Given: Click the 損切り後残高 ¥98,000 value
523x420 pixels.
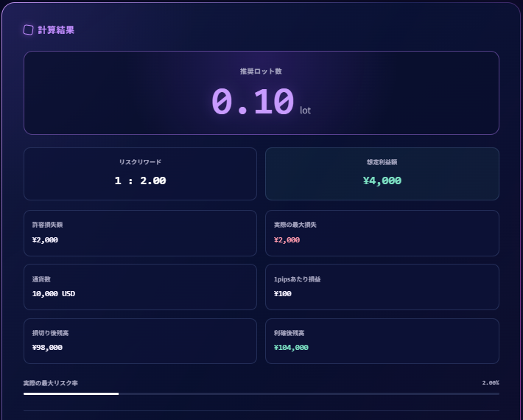Looking at the screenshot, I should coord(47,347).
